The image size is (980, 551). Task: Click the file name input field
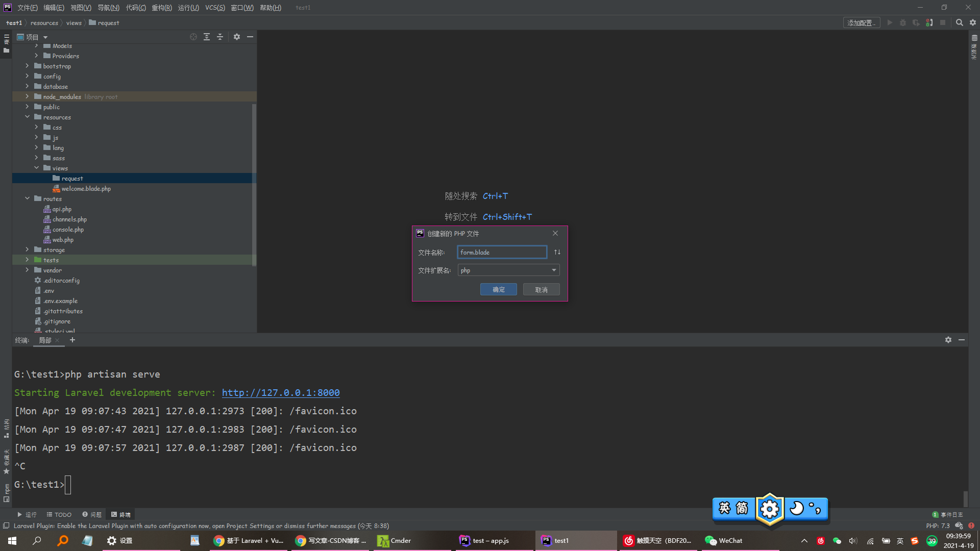pyautogui.click(x=502, y=252)
